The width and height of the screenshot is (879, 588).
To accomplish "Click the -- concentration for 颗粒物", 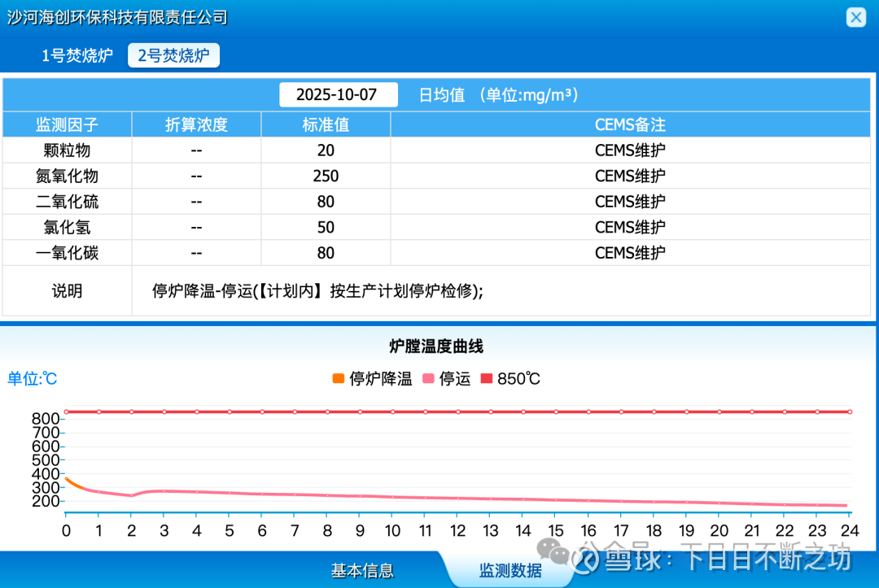I will (x=196, y=150).
